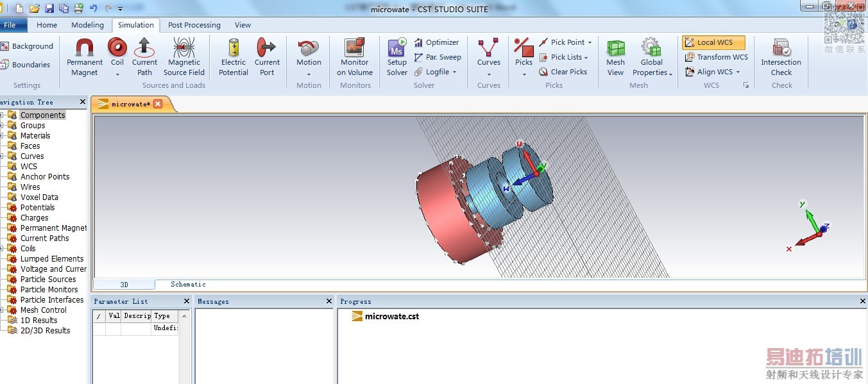Select Anchor Points tree item
The image size is (868, 384).
(45, 177)
